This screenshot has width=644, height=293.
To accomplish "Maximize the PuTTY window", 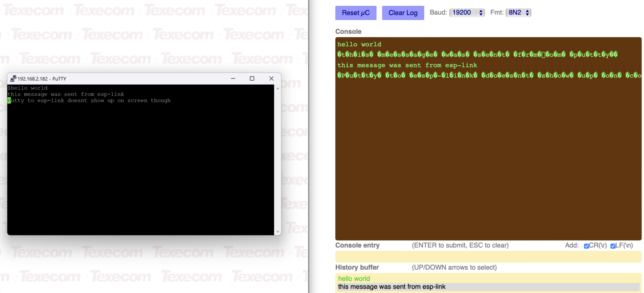I will click(252, 79).
